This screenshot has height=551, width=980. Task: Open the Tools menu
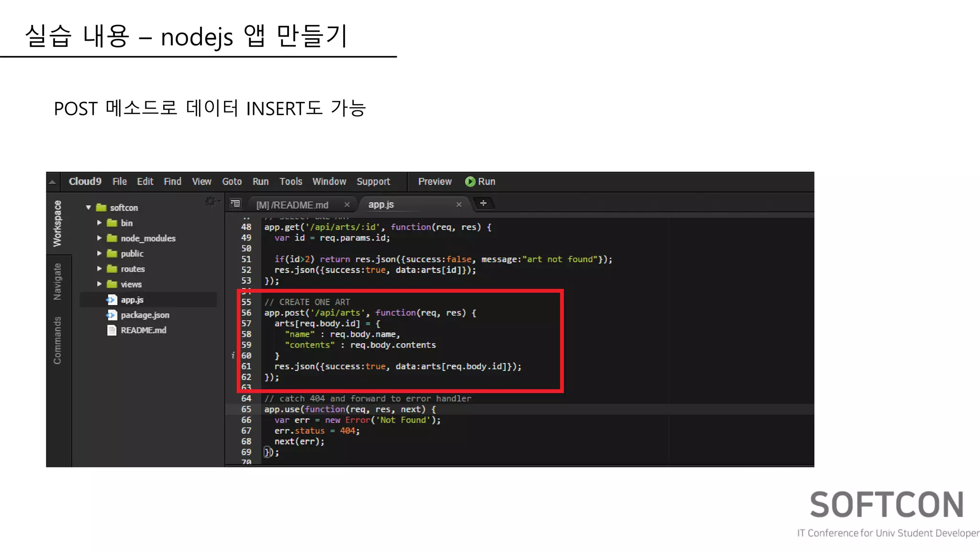(x=291, y=182)
